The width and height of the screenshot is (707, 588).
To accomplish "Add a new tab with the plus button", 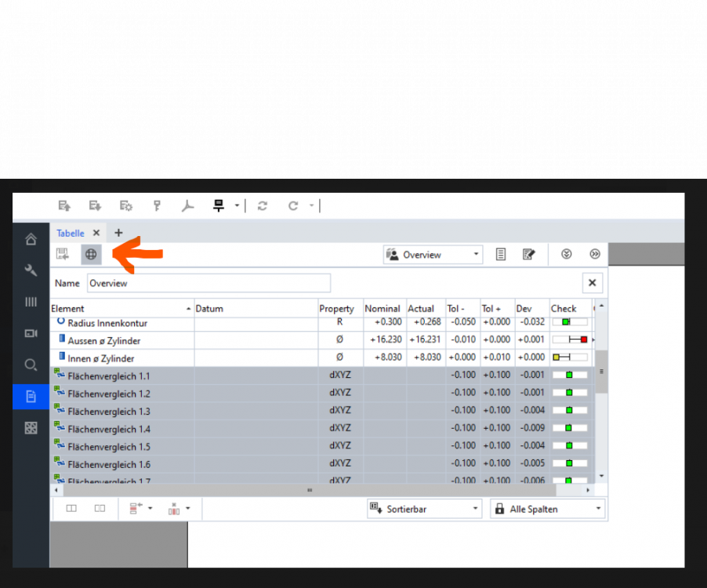I will point(119,233).
